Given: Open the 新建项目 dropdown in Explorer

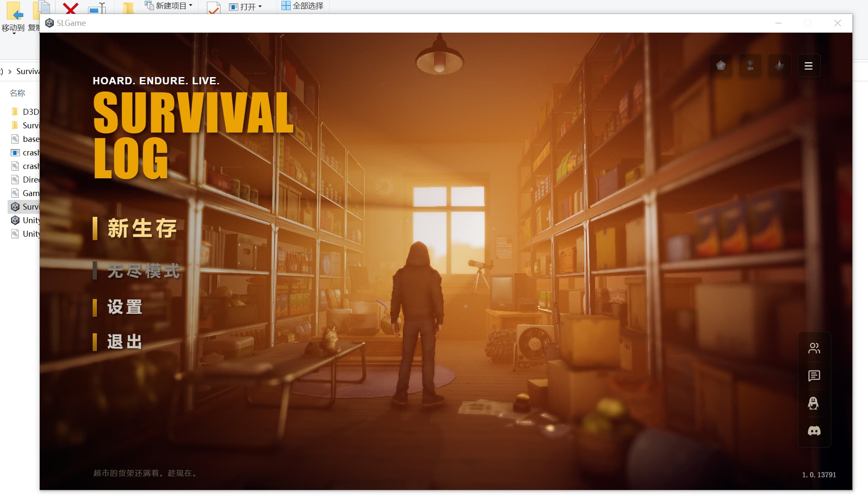Looking at the screenshot, I should pos(169,6).
